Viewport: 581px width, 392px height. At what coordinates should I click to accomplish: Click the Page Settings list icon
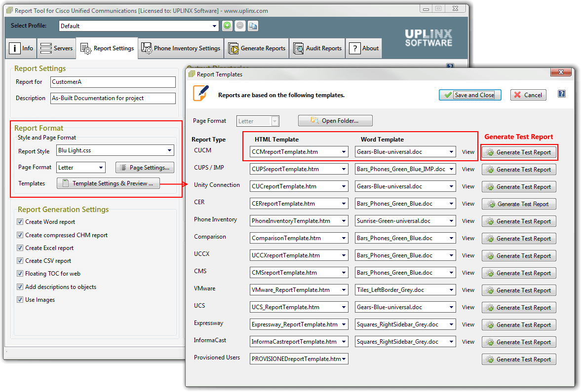123,168
